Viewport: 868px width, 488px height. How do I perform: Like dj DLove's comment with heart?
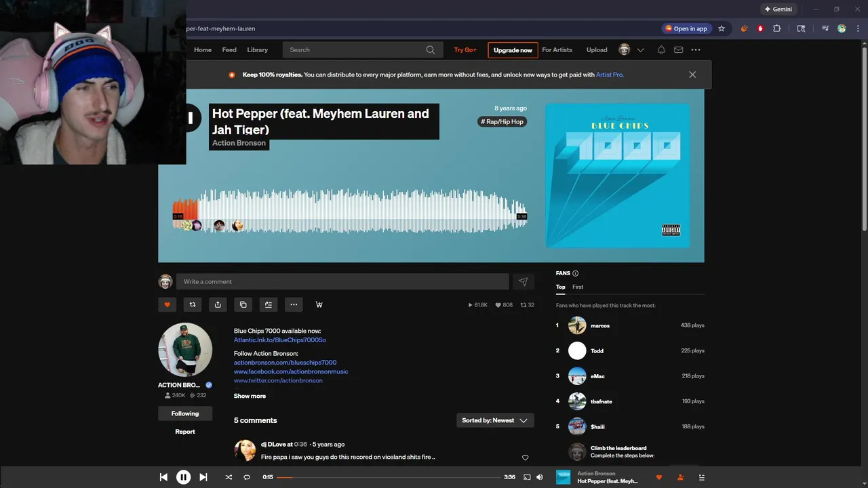tap(525, 457)
